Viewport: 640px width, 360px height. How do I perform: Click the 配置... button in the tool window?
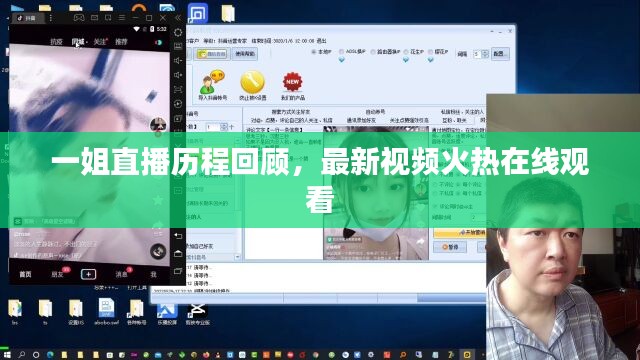(x=500, y=54)
